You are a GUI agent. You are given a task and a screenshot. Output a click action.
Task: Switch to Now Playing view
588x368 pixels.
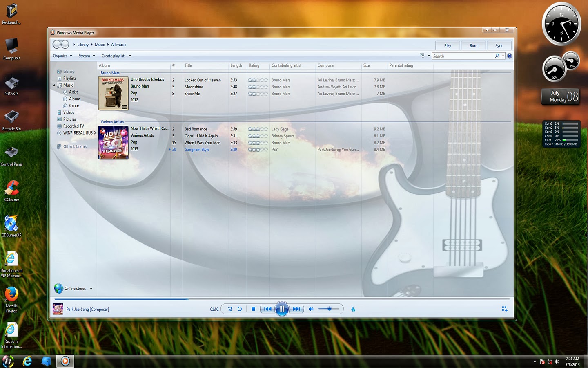[505, 309]
